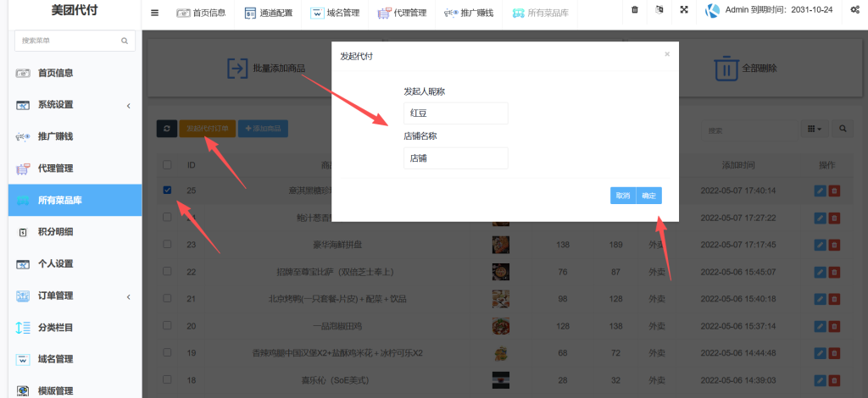Check the checkbox for row ID 20
This screenshot has height=398, width=868.
tap(167, 325)
